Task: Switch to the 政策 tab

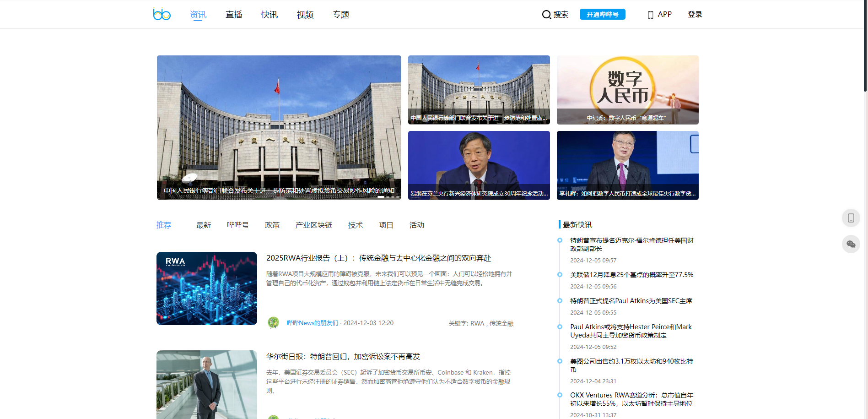Action: click(272, 225)
